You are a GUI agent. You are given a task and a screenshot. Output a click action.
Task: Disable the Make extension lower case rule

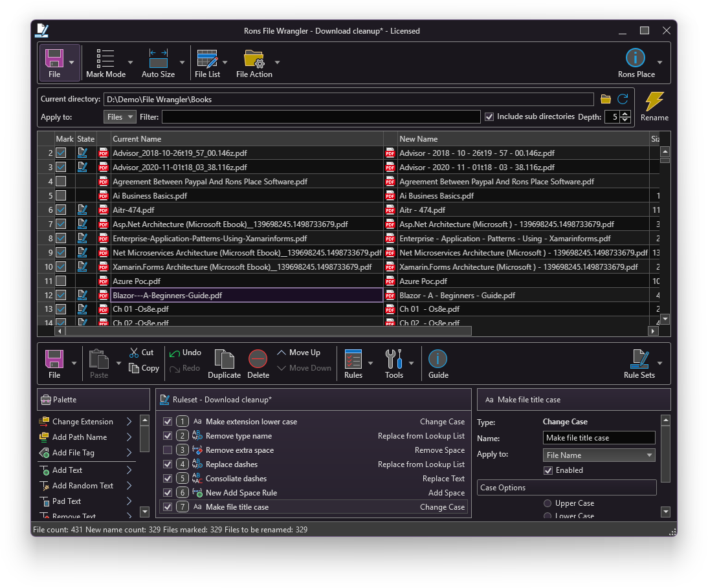pyautogui.click(x=168, y=422)
